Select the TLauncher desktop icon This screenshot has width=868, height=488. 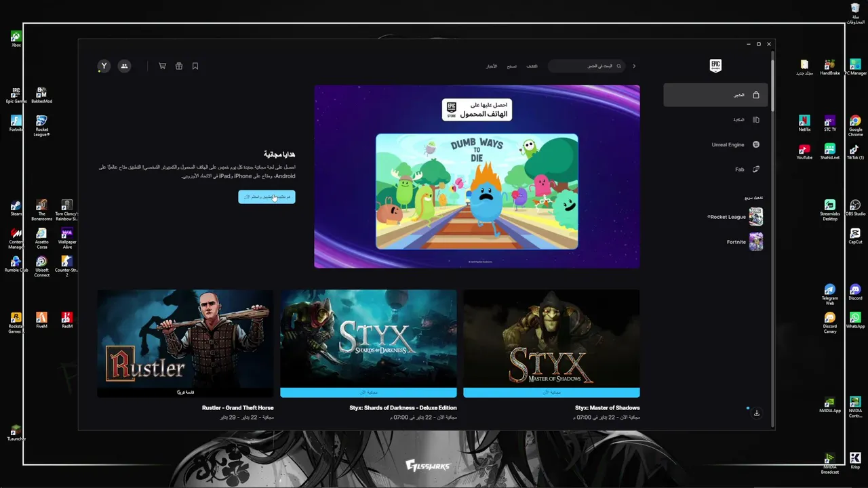(x=16, y=432)
